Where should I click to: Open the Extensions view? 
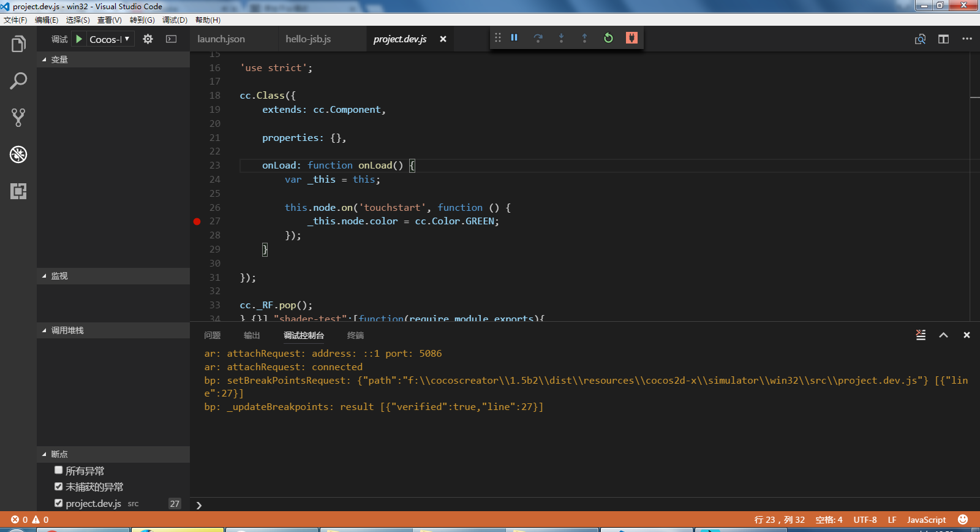pos(18,191)
